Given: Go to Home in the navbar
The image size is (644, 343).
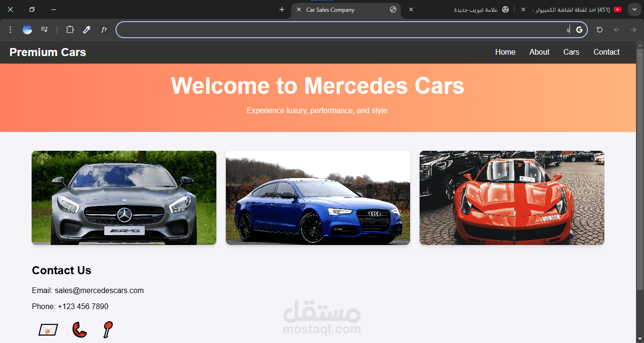Looking at the screenshot, I should (x=505, y=52).
